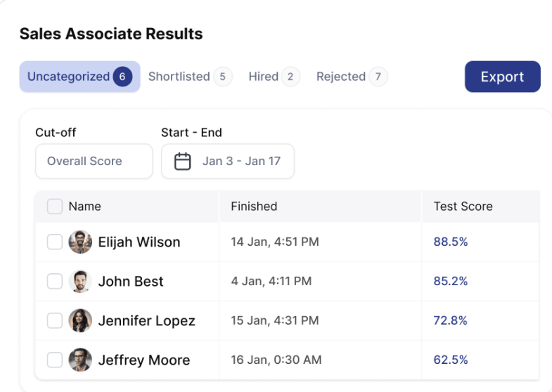Click the Overall Score cut-off field

(x=94, y=162)
